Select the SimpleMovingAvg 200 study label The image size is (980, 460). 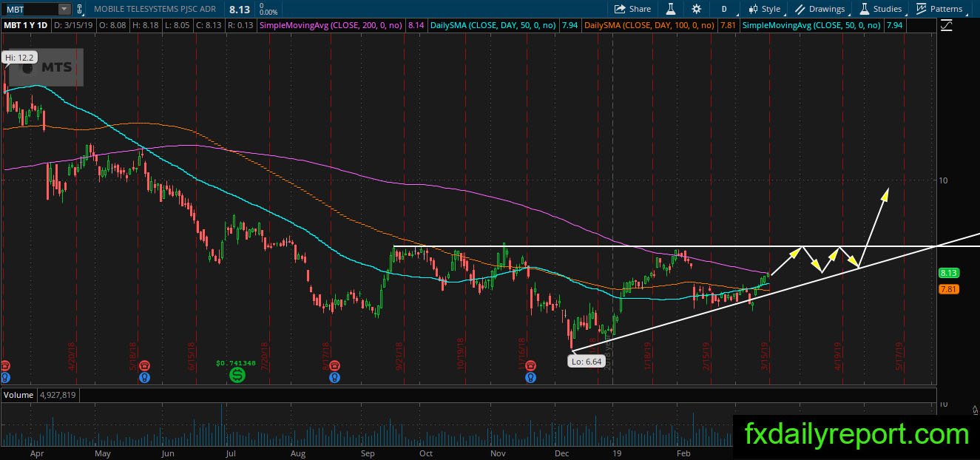point(330,25)
